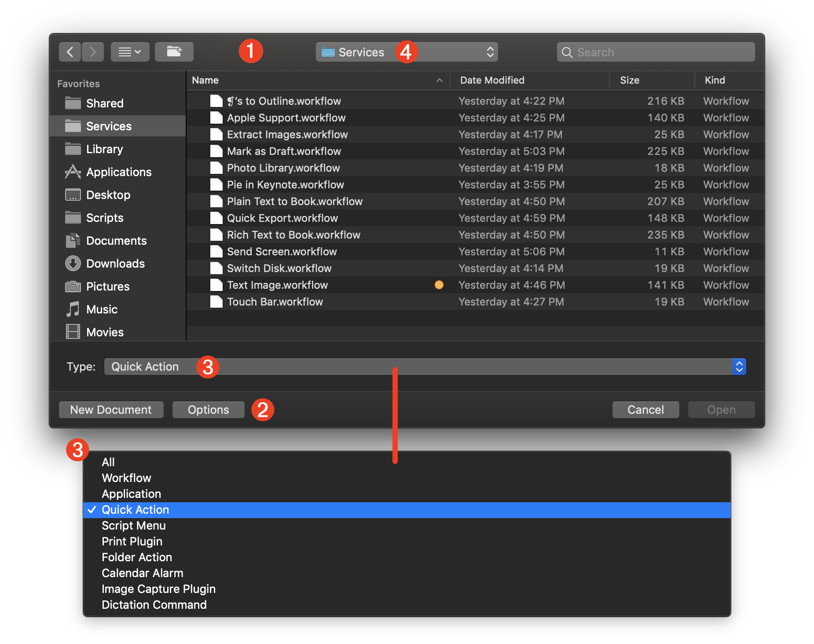Open the Movies sidebar folder
814x644 pixels.
(x=105, y=332)
